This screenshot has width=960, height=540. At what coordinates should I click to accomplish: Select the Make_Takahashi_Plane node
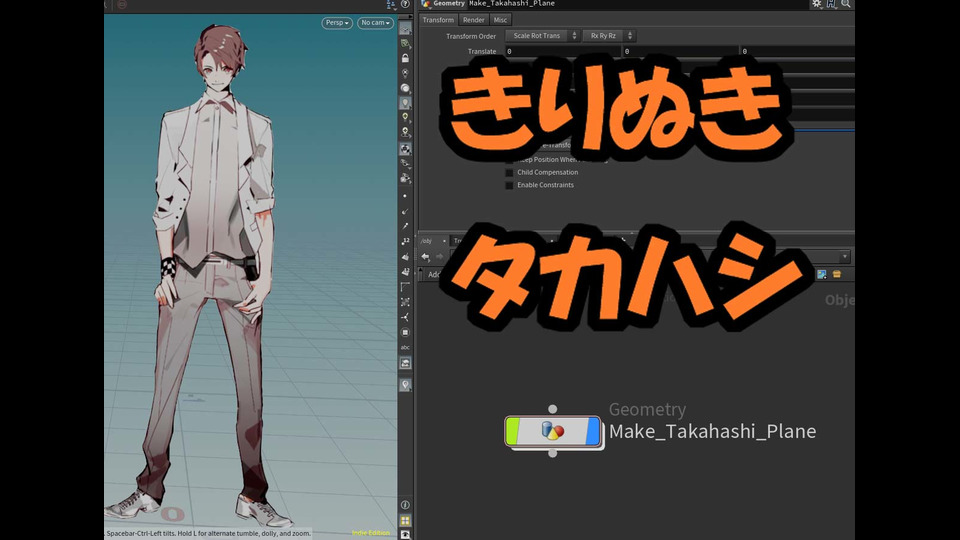coord(553,431)
